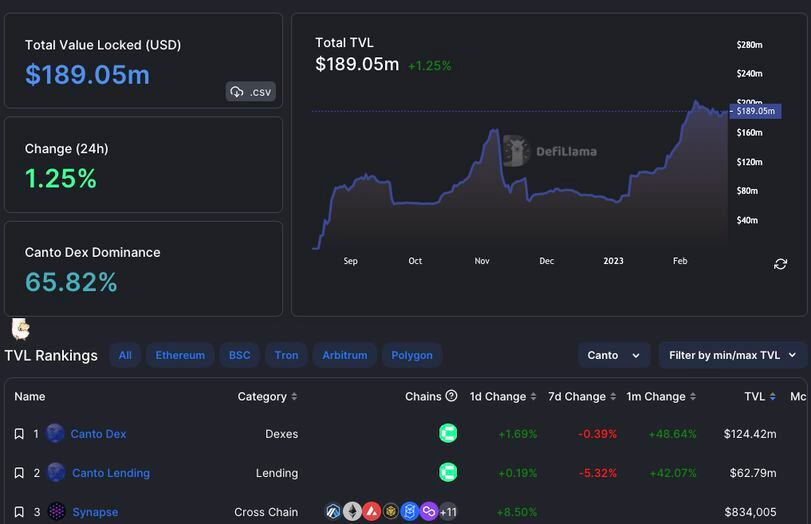811x524 pixels.
Task: Click the Canto Dex logo icon
Action: [55, 433]
